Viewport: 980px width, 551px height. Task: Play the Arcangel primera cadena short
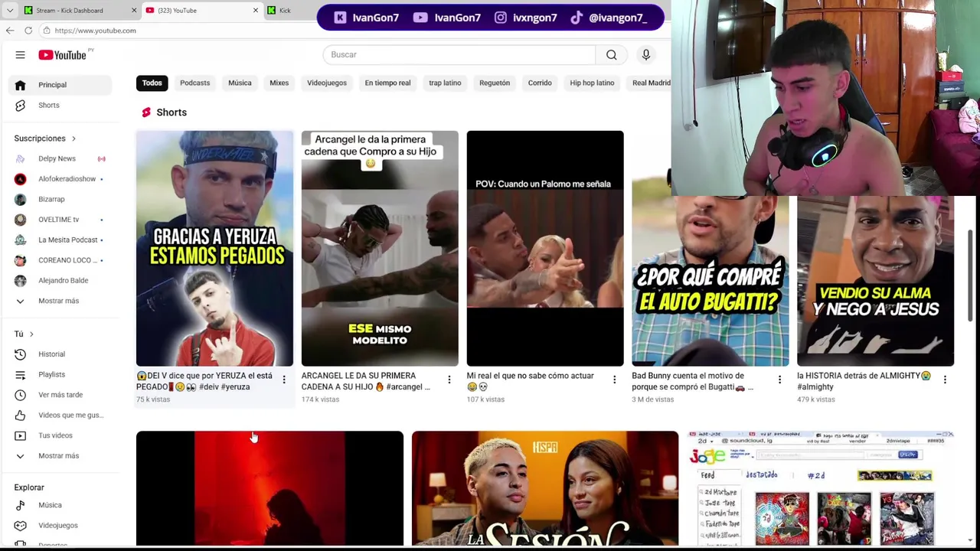pyautogui.click(x=380, y=249)
